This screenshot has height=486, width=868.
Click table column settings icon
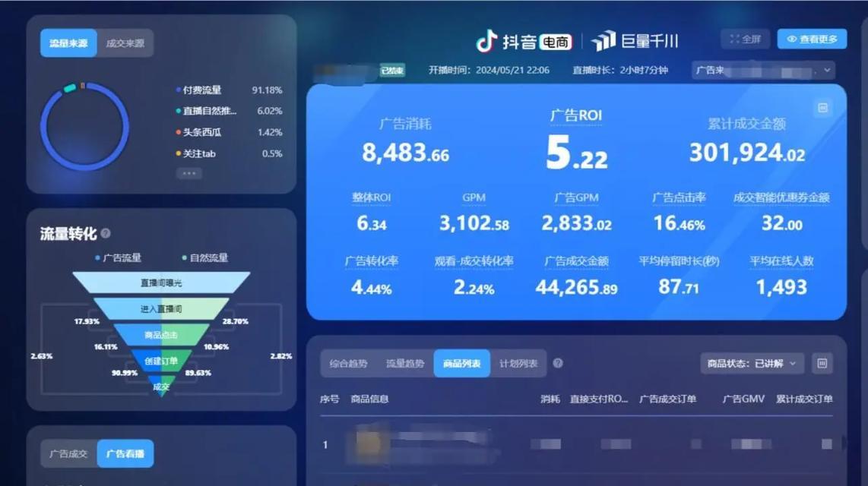822,364
